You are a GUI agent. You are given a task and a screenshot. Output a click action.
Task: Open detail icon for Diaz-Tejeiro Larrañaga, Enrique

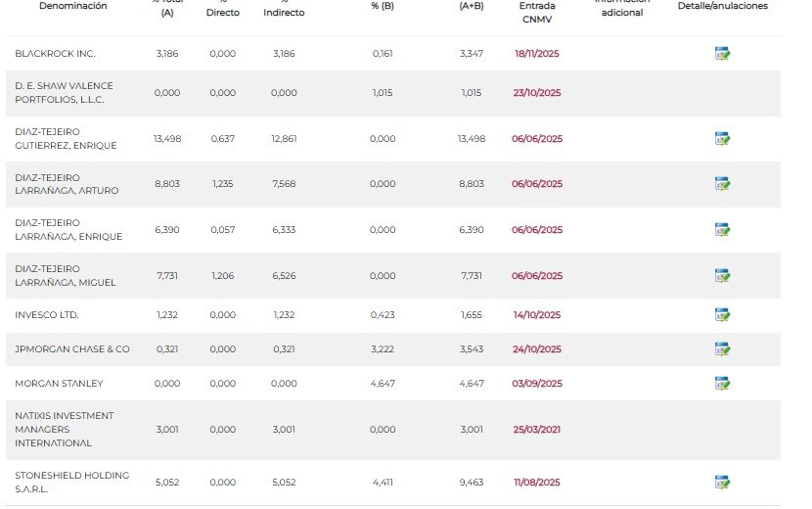tap(722, 230)
